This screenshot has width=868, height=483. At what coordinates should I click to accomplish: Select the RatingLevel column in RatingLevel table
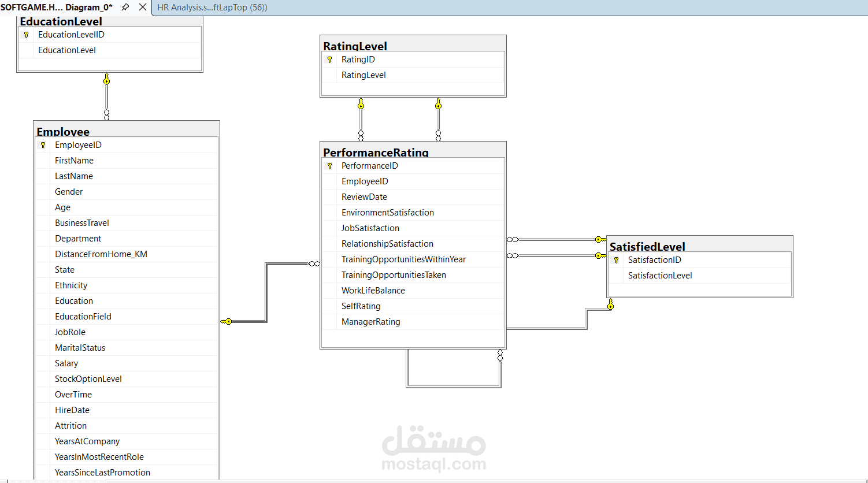(x=363, y=75)
